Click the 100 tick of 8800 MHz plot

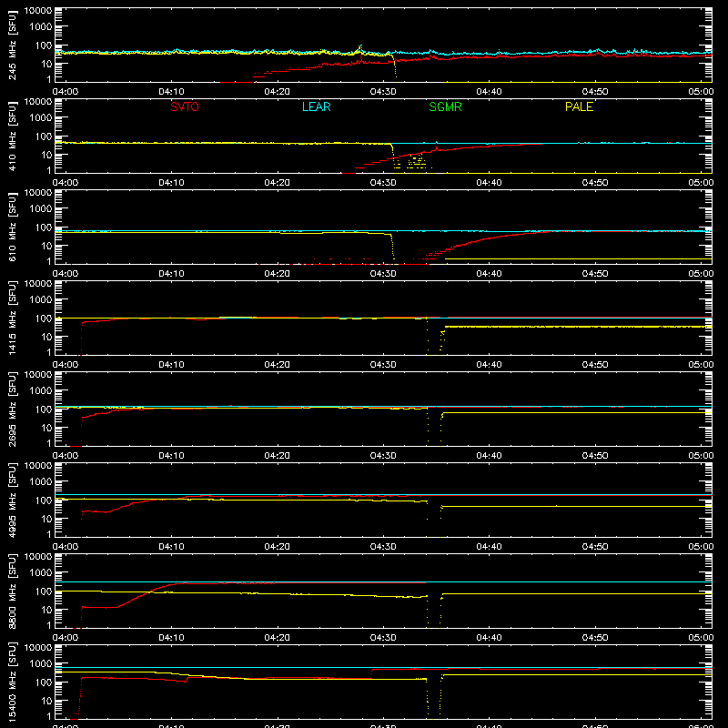click(x=44, y=591)
